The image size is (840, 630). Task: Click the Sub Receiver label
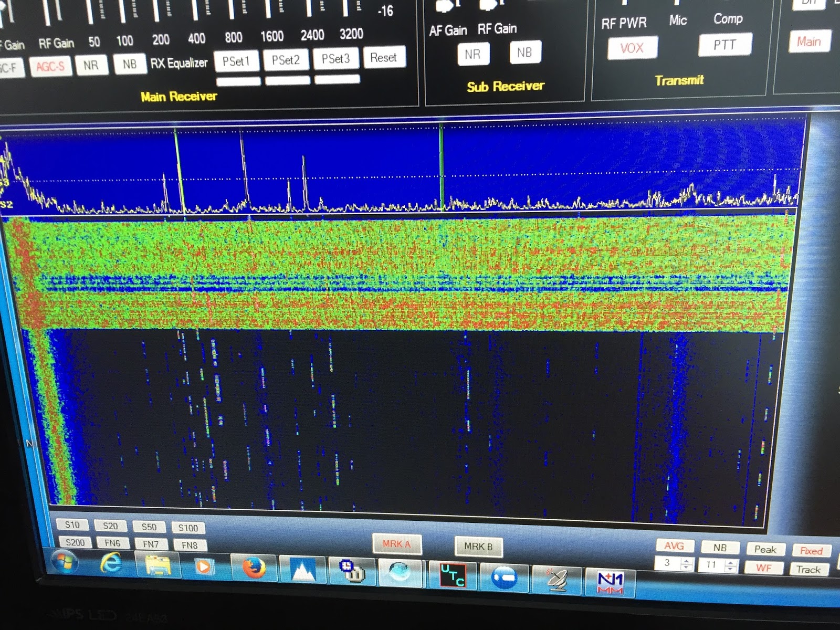[x=506, y=86]
